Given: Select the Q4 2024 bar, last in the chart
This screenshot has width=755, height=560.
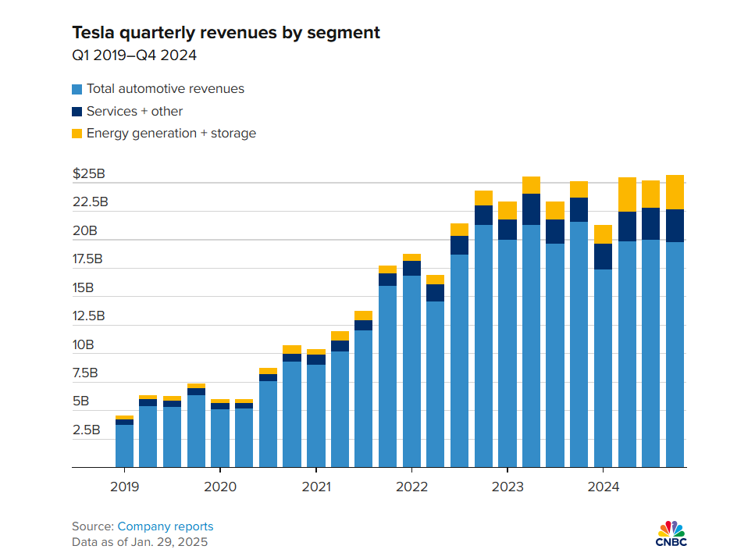Looking at the screenshot, I should click(x=675, y=321).
